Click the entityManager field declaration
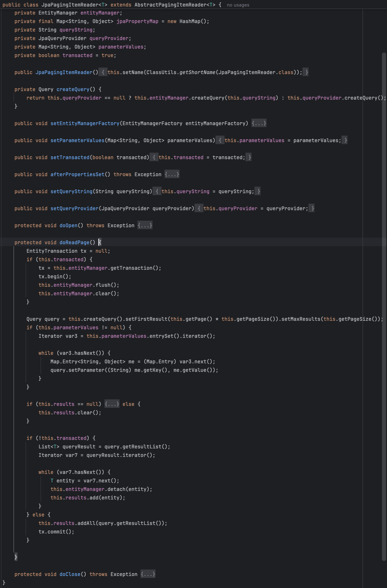Image resolution: width=387 pixels, height=588 pixels. pos(100,13)
